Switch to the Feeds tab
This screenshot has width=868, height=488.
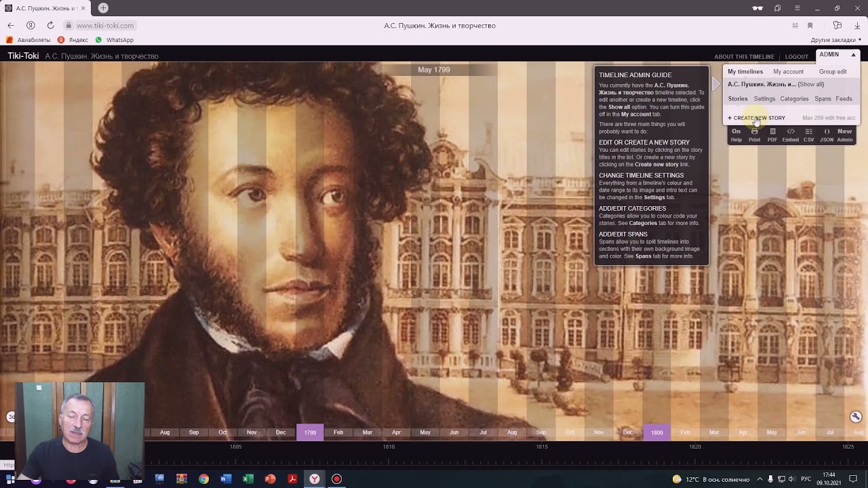coord(844,99)
